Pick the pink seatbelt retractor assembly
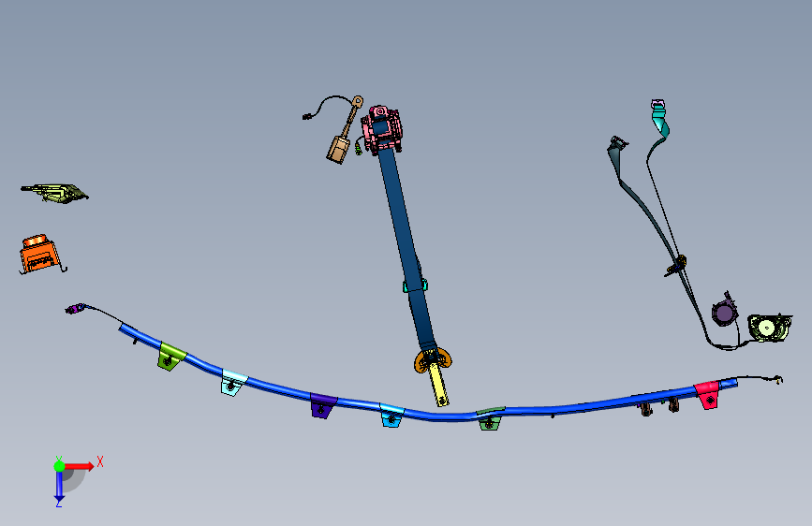Viewport: 812px width, 526px height. [x=381, y=128]
